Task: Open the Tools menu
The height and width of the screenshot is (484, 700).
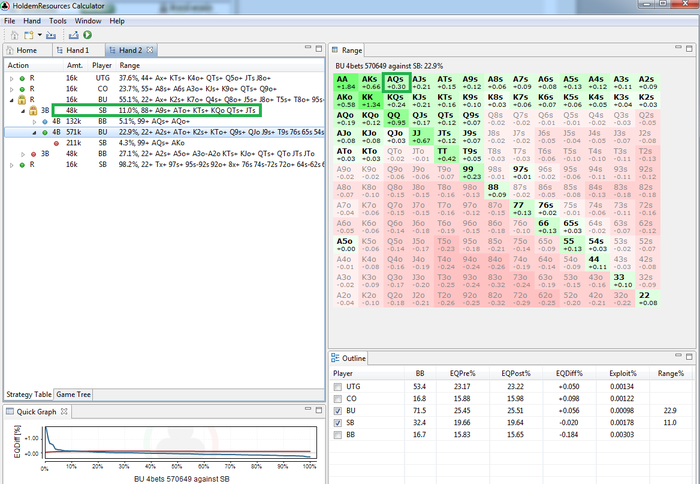Action: pos(58,21)
